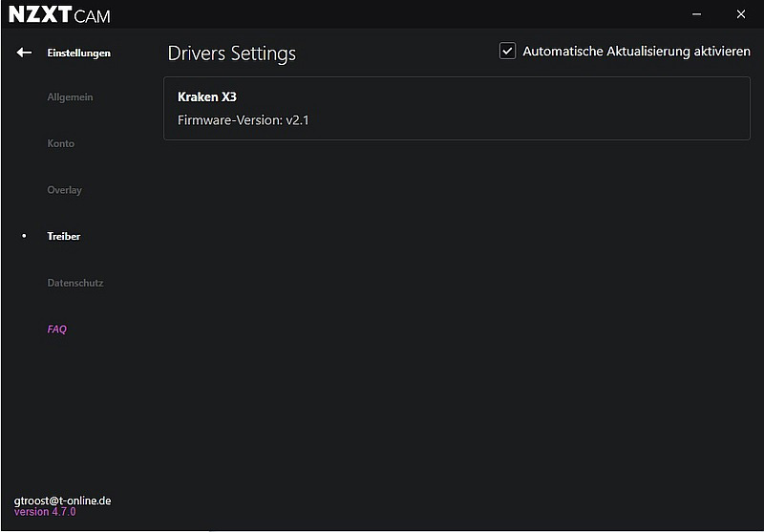Open the FAQ link
This screenshot has width=764, height=532.
coord(56,330)
